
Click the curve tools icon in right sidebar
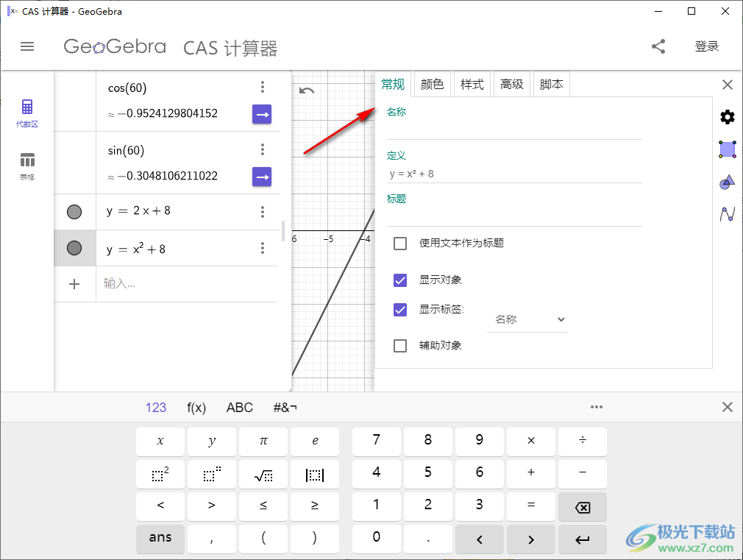click(x=727, y=214)
